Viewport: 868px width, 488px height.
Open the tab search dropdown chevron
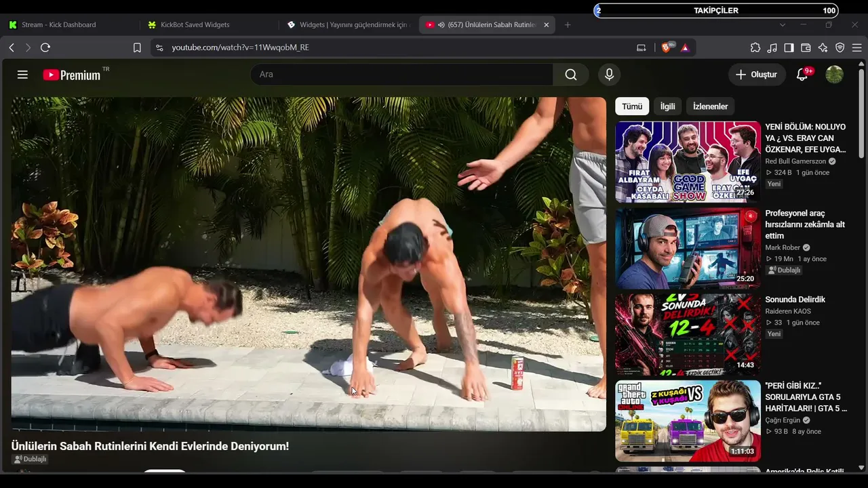point(783,25)
